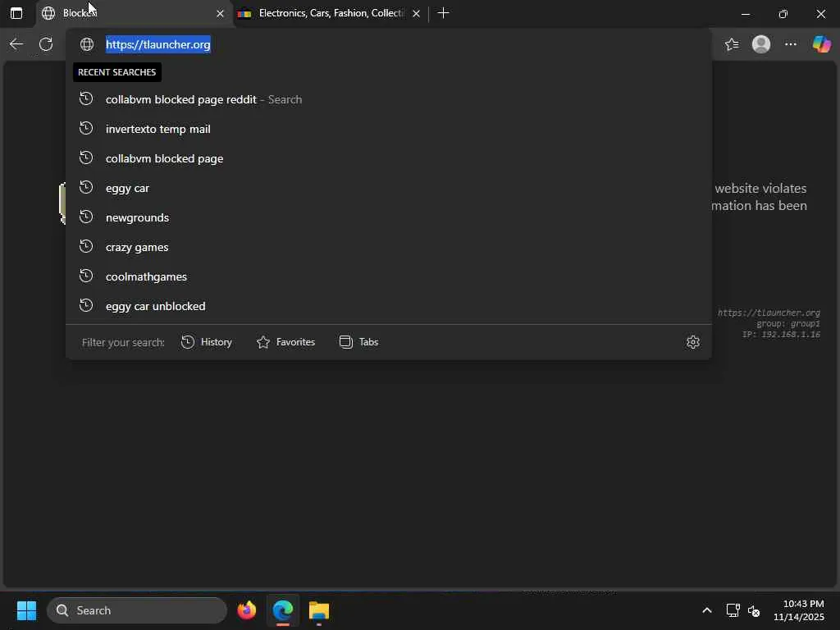
Task: Open File Explorer from the taskbar
Action: point(319,610)
